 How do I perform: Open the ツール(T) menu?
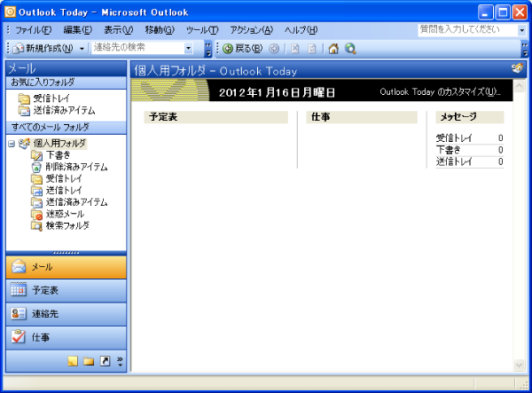tap(202, 30)
